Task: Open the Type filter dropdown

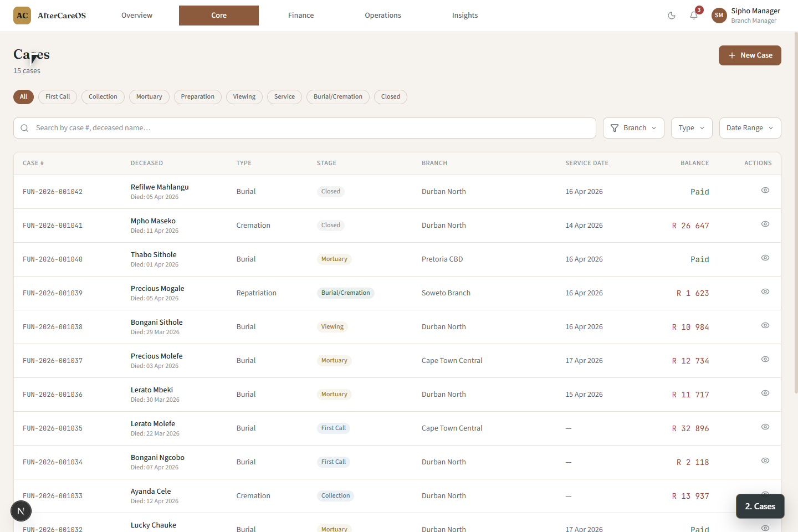Action: point(692,128)
